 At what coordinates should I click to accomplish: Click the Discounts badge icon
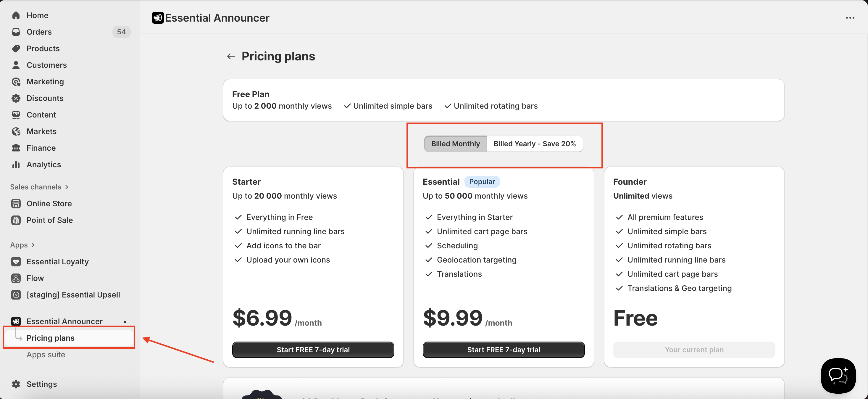pos(16,98)
